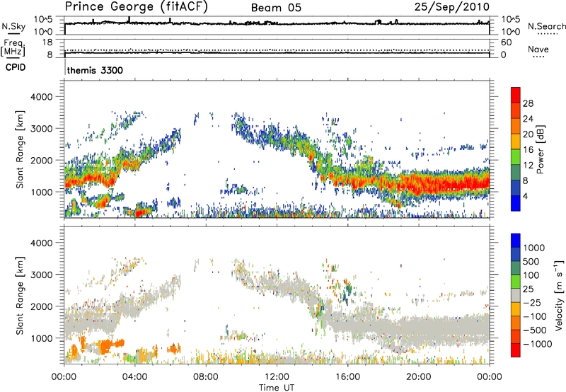The image size is (566, 392).
Task: Click the 'Beam 05' label
Action: tap(276, 8)
